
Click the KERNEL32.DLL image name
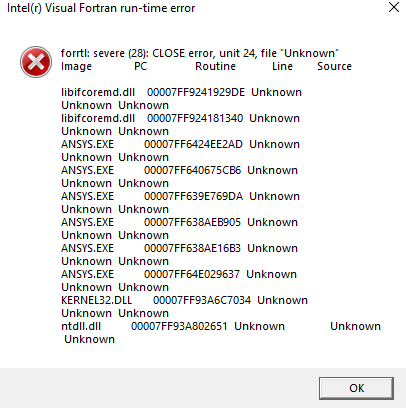97,300
